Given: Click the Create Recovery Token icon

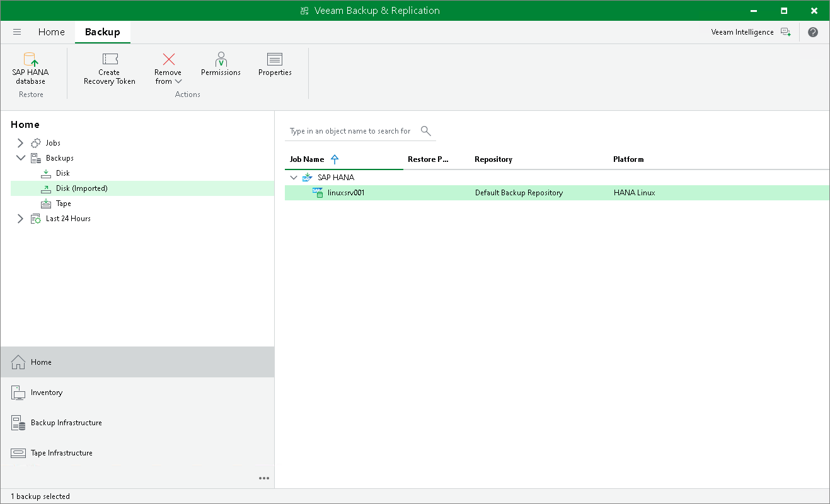Looking at the screenshot, I should pyautogui.click(x=110, y=59).
